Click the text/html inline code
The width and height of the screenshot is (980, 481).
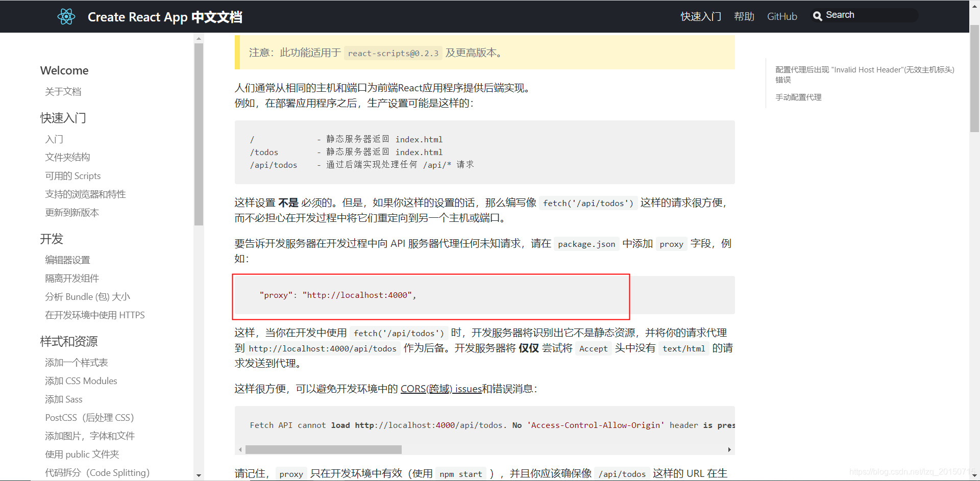tap(683, 348)
